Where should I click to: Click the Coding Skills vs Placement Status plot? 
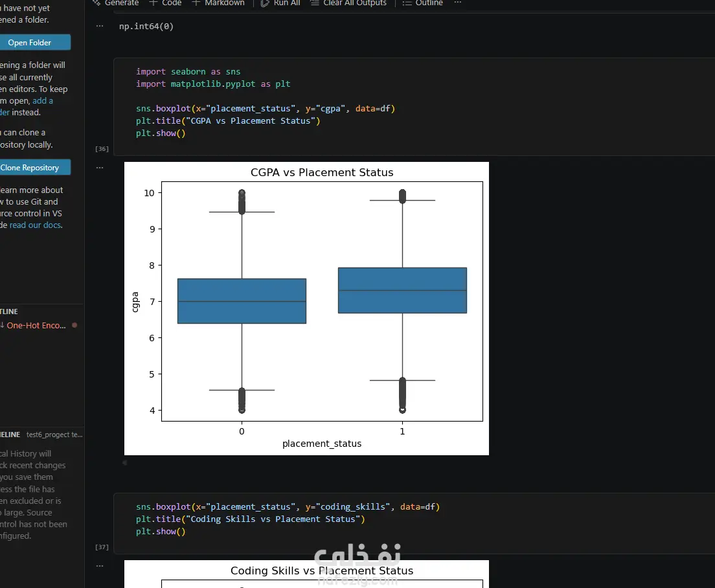tap(306, 574)
